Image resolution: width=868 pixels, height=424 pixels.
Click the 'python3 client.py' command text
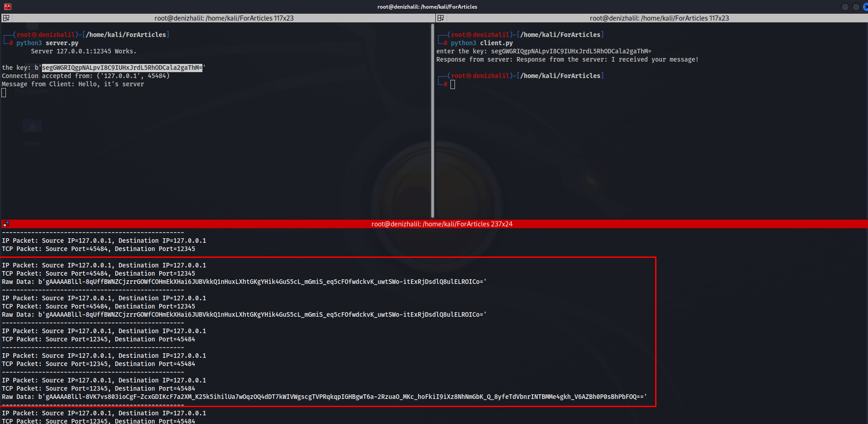[x=481, y=43]
